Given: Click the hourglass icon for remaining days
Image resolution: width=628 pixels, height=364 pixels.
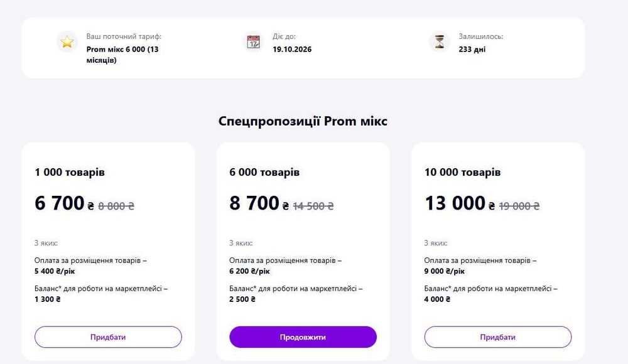Looking at the screenshot, I should tap(440, 42).
